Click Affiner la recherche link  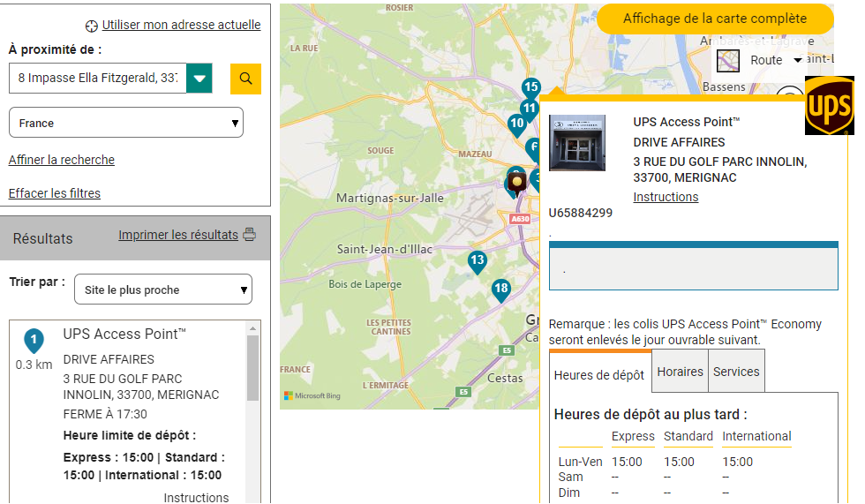tap(61, 160)
